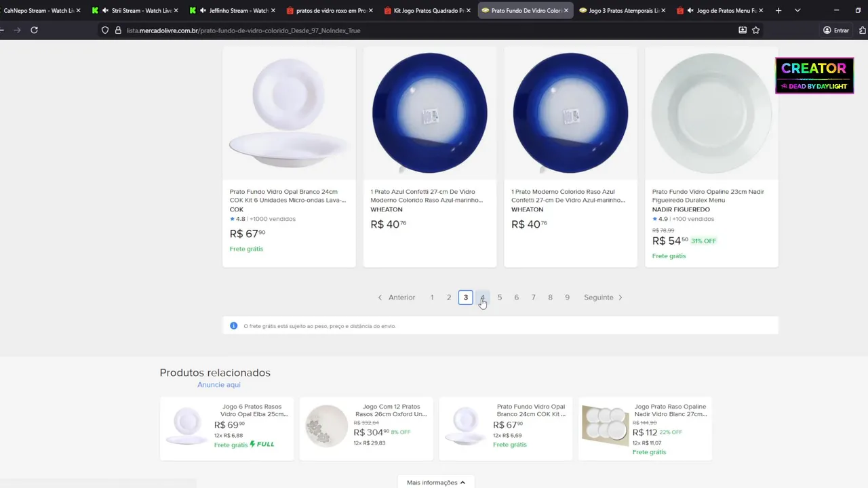Viewport: 868px width, 488px height.
Task: Go to page 7 of results
Action: [534, 298]
